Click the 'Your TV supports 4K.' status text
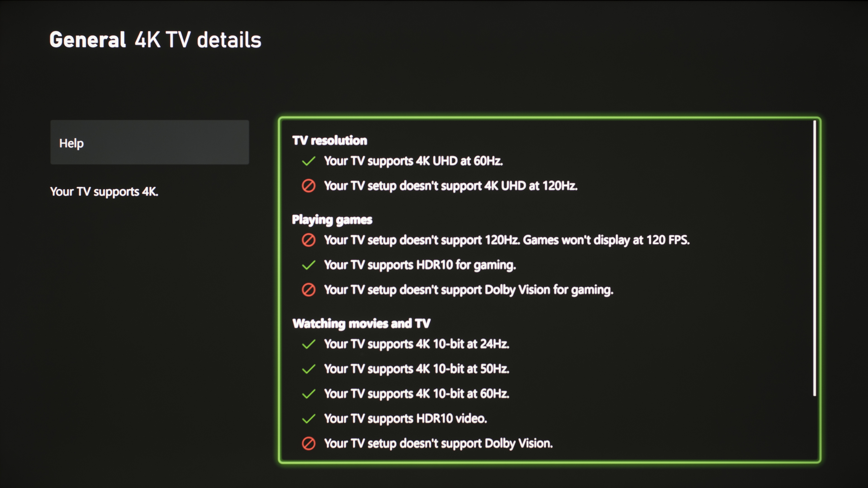Image resolution: width=868 pixels, height=488 pixels. point(104,192)
